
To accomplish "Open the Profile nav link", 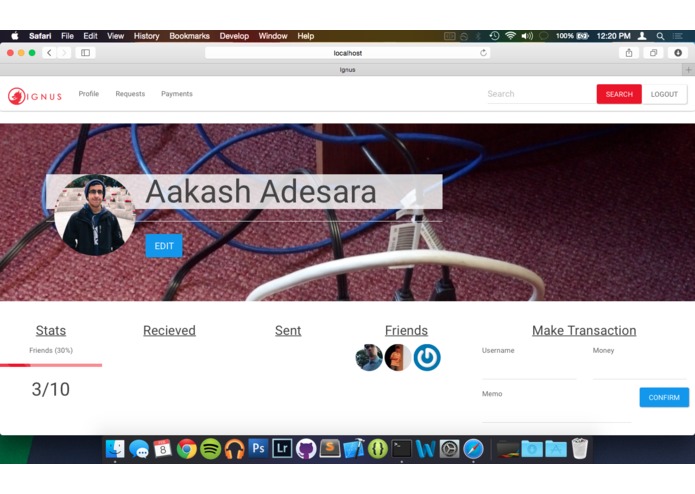I will pos(89,93).
